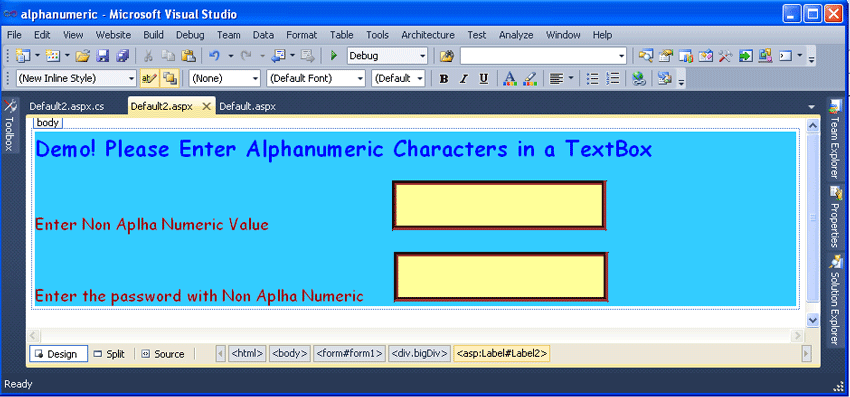Click the vertical scrollbar down arrow
Screen dimensions: 850x397
(x=812, y=320)
